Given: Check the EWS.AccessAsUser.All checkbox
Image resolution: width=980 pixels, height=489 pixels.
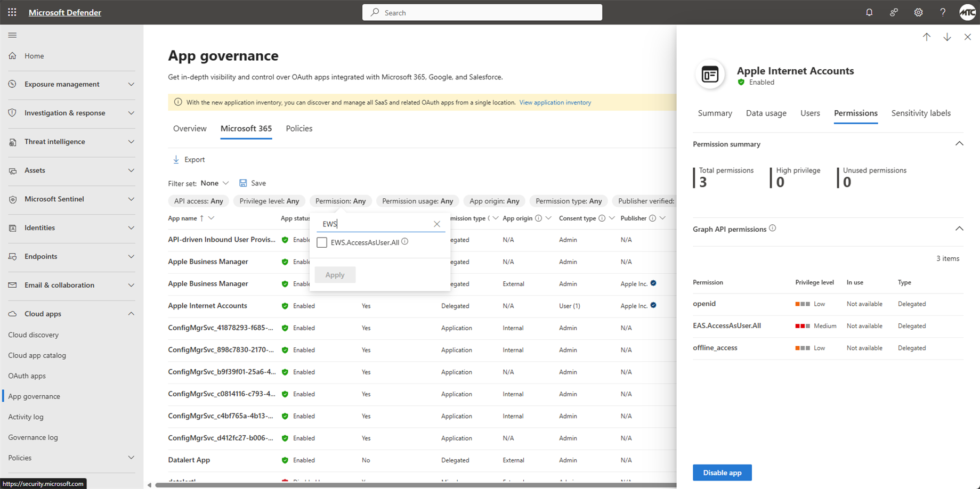Looking at the screenshot, I should (x=322, y=242).
